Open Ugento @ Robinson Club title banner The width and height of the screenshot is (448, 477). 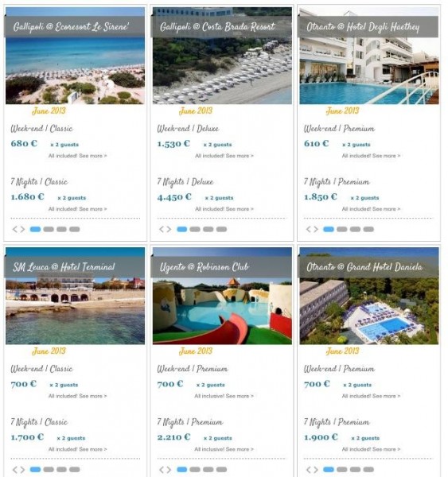[x=221, y=267]
